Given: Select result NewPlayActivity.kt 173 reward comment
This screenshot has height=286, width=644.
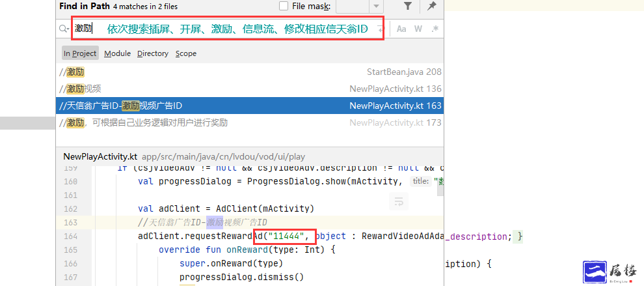Looking at the screenshot, I should click(x=250, y=122).
